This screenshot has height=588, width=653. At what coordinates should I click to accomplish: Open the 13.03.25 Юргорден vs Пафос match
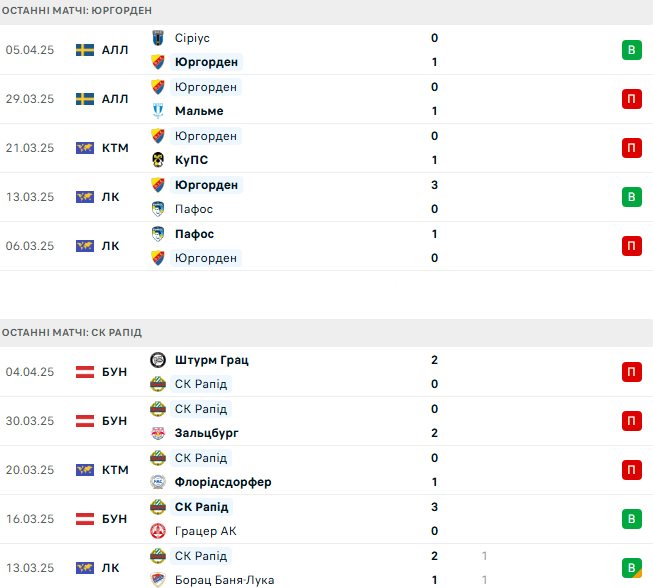326,197
